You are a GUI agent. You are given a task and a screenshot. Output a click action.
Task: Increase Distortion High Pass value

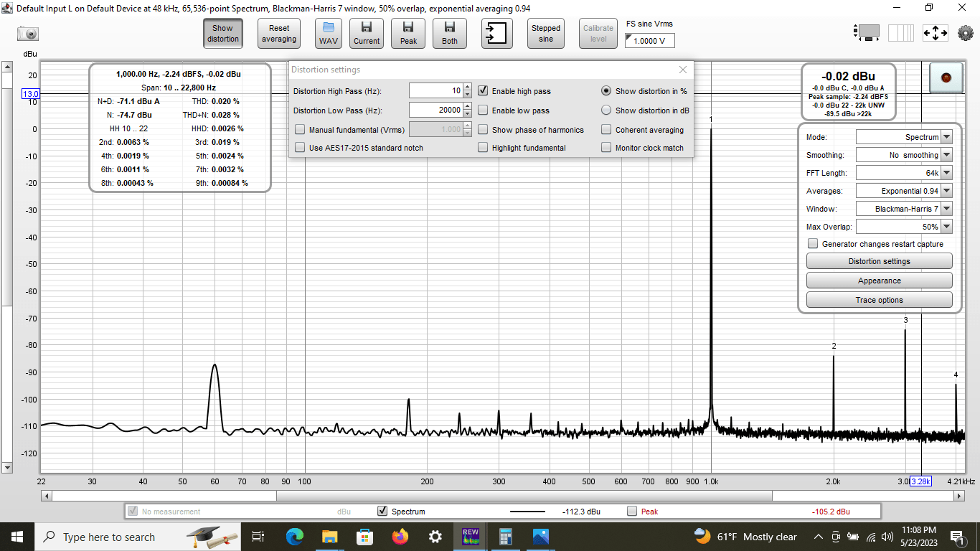click(x=468, y=88)
